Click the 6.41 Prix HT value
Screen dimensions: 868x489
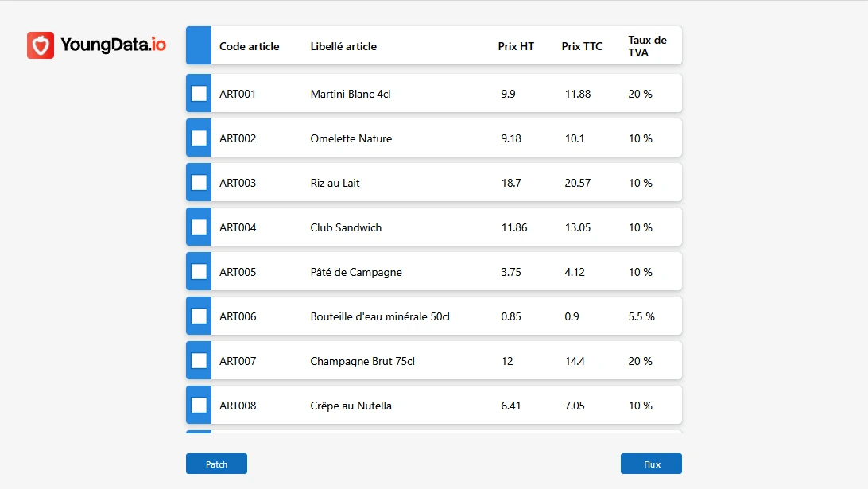coord(511,406)
